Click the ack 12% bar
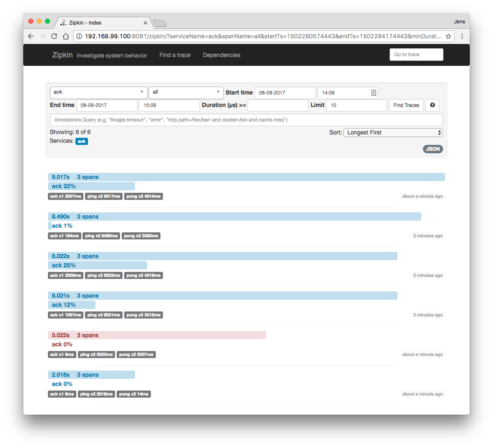Screen dimensions: 493x448 (71, 305)
